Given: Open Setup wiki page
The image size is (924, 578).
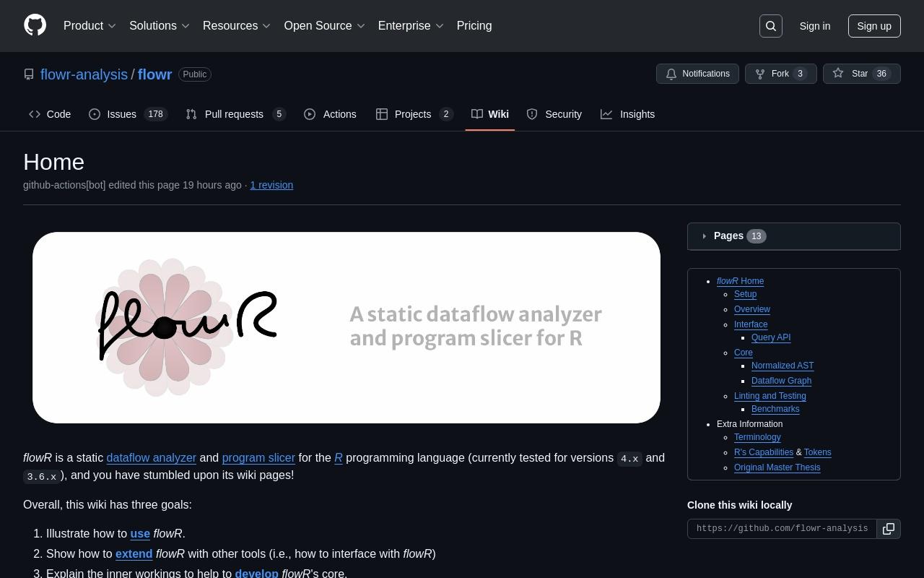Looking at the screenshot, I should [x=745, y=294].
